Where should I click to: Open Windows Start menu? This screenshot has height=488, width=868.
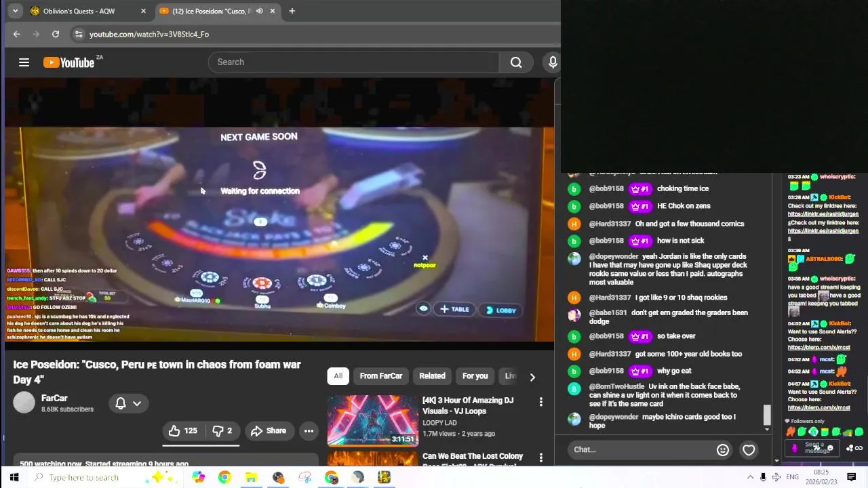coord(14,477)
